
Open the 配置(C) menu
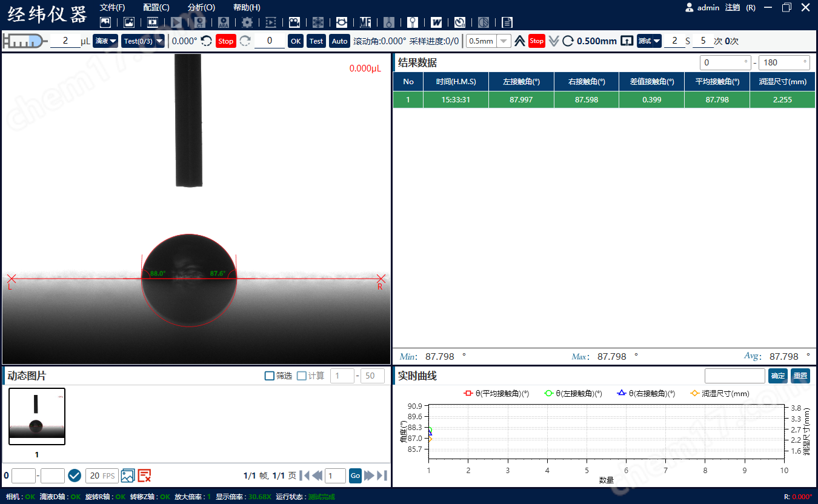[156, 7]
